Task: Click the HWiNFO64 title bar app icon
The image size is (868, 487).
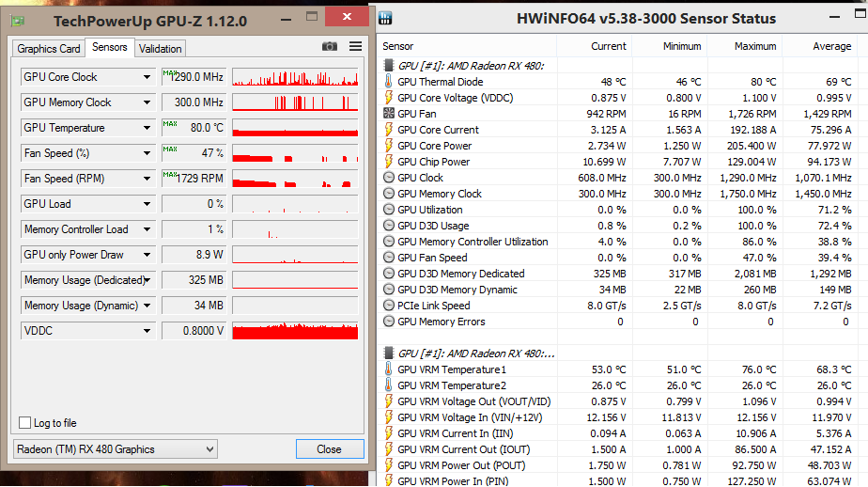Action: coord(385,18)
